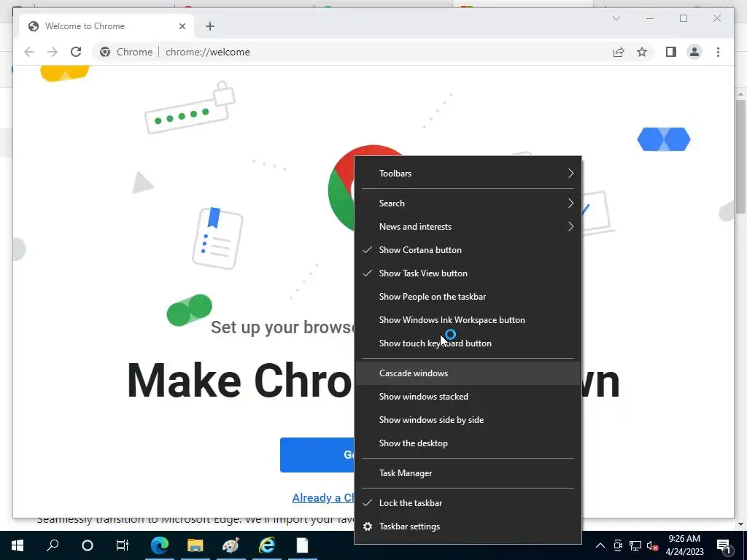
Task: Open Internet Explorer from taskbar
Action: (x=267, y=545)
